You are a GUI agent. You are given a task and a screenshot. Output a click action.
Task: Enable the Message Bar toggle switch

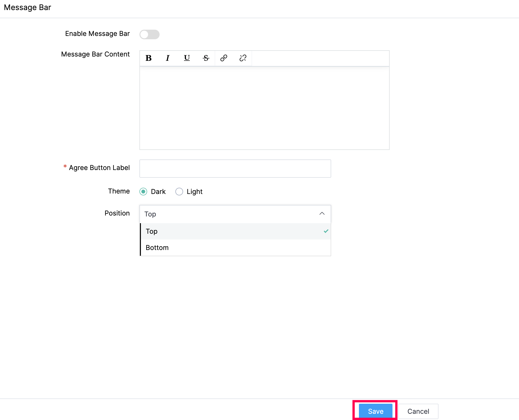pos(149,34)
